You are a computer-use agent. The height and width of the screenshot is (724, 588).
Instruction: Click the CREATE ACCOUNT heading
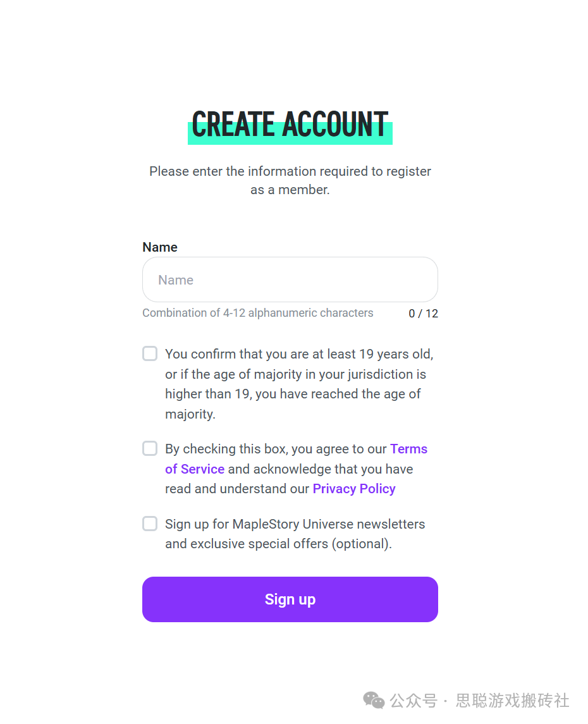pyautogui.click(x=290, y=124)
